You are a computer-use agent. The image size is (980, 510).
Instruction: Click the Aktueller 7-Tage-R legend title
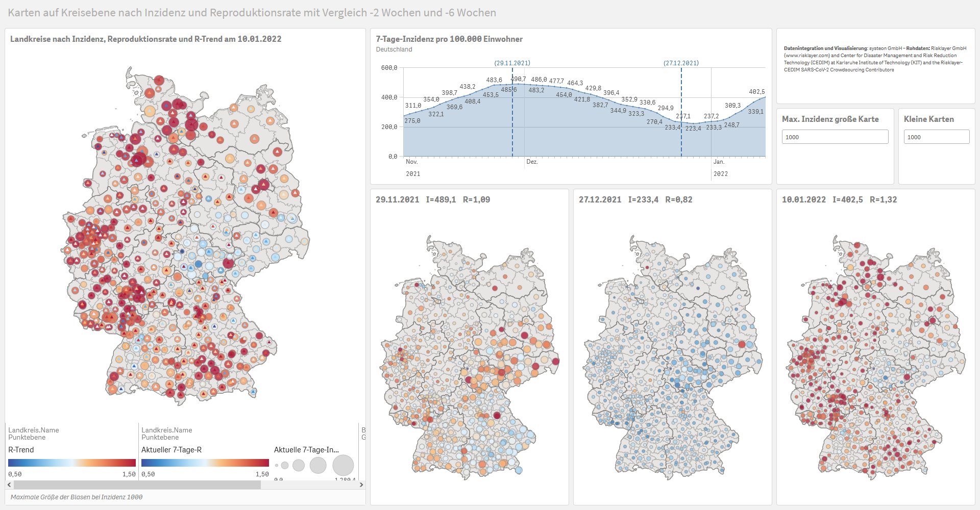coord(171,450)
